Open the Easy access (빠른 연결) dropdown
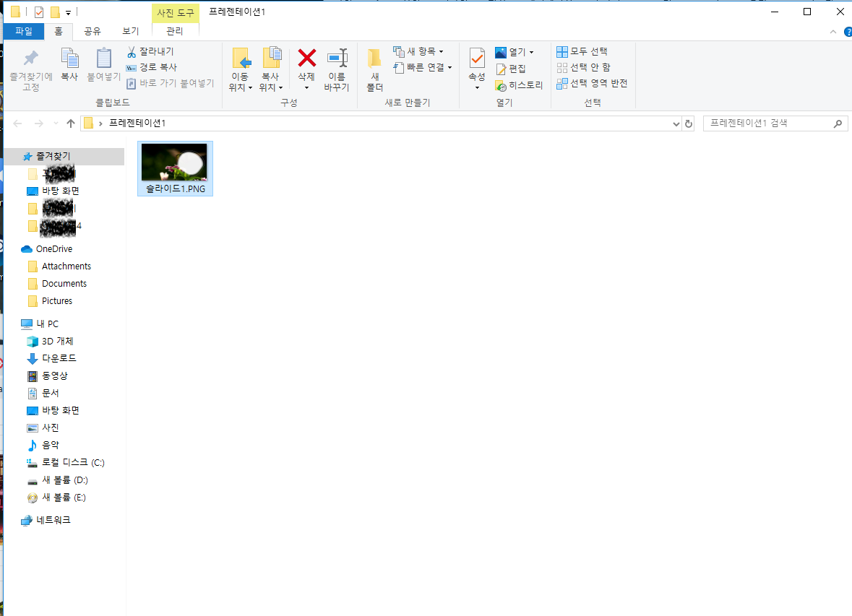The image size is (852, 616). [423, 67]
